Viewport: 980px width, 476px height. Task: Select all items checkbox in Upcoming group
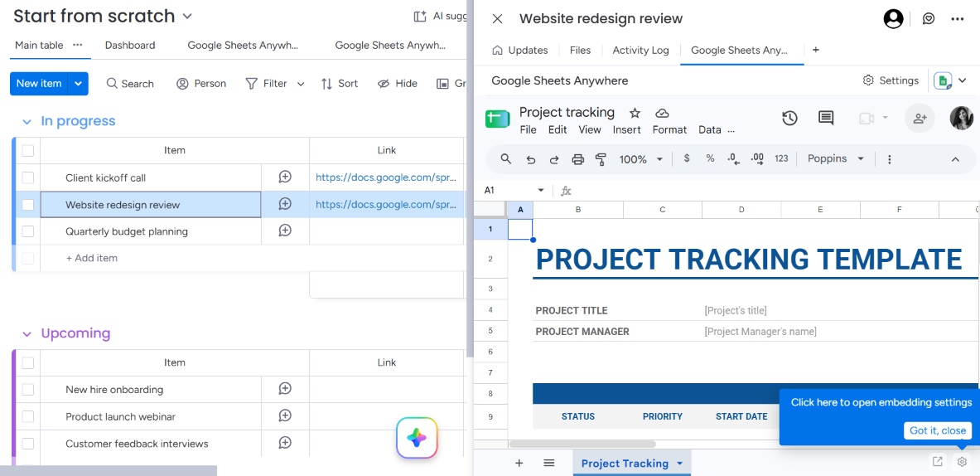pyautogui.click(x=27, y=362)
